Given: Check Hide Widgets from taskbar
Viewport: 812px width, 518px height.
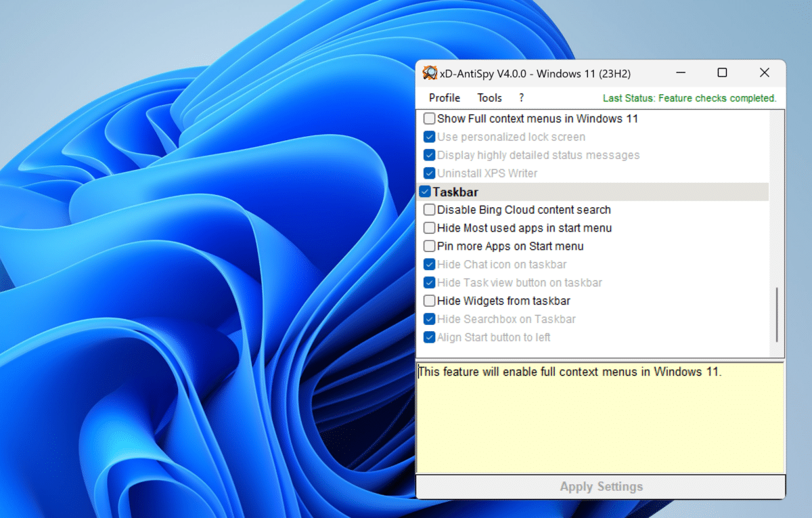Looking at the screenshot, I should (429, 301).
